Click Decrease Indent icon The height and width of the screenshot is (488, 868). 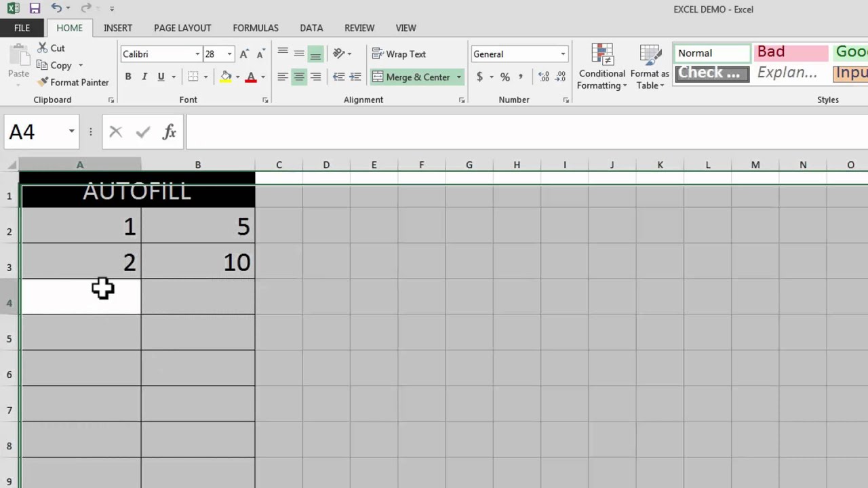pyautogui.click(x=338, y=77)
